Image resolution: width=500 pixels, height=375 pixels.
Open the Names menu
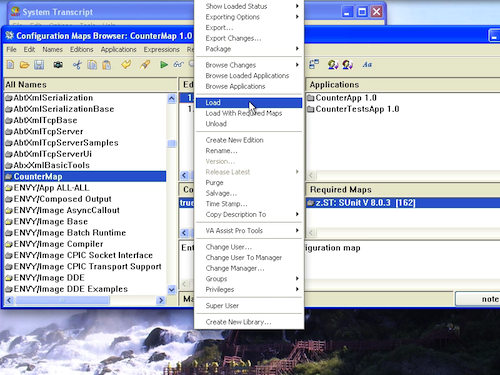point(53,49)
